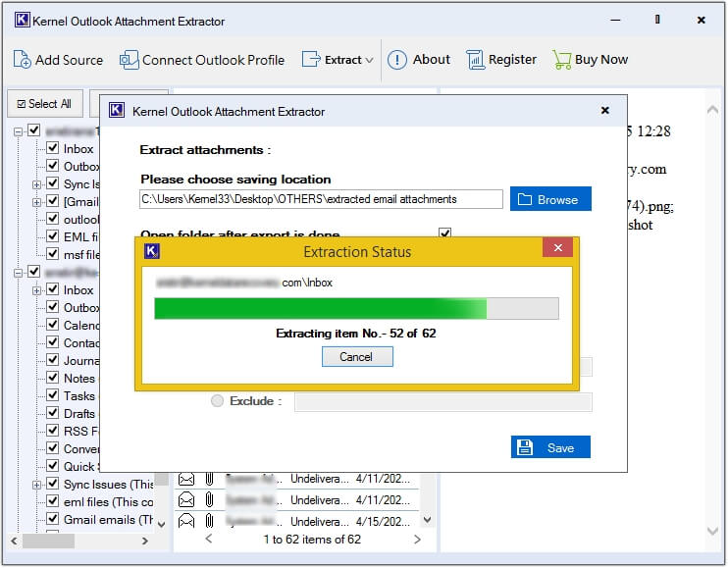Toggle open folder after export checkbox
728x568 pixels.
point(444,232)
